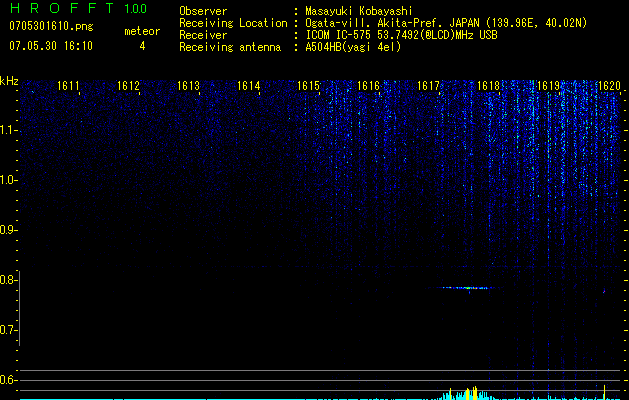Click the 1616 time marker
Screen dimensions: 629x400
click(x=368, y=85)
